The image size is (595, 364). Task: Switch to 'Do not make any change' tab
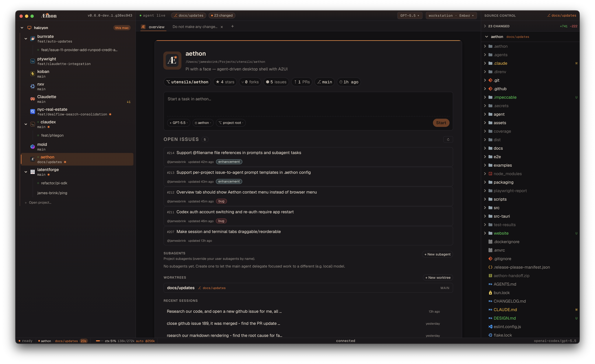(195, 27)
